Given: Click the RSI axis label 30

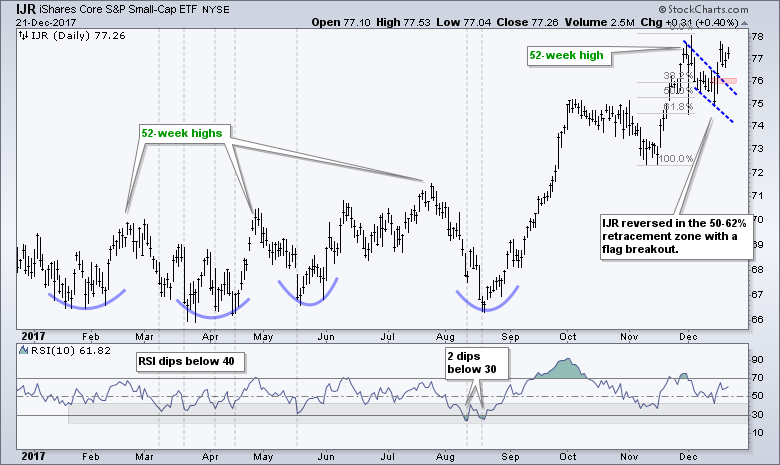Looking at the screenshot, I should 758,415.
